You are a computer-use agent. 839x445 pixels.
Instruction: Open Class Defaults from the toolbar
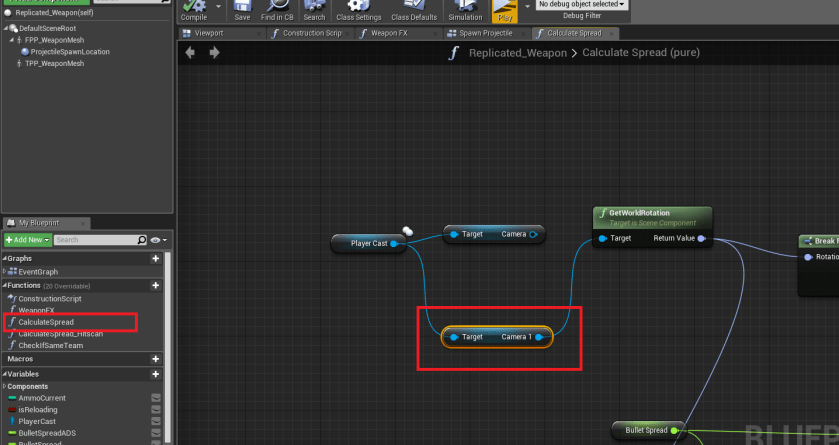pos(413,10)
